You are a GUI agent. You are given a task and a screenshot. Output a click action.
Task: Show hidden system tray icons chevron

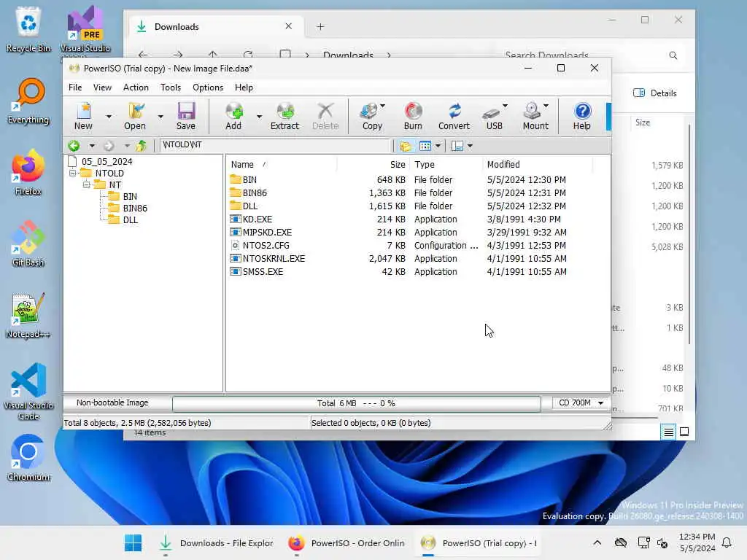click(x=597, y=542)
